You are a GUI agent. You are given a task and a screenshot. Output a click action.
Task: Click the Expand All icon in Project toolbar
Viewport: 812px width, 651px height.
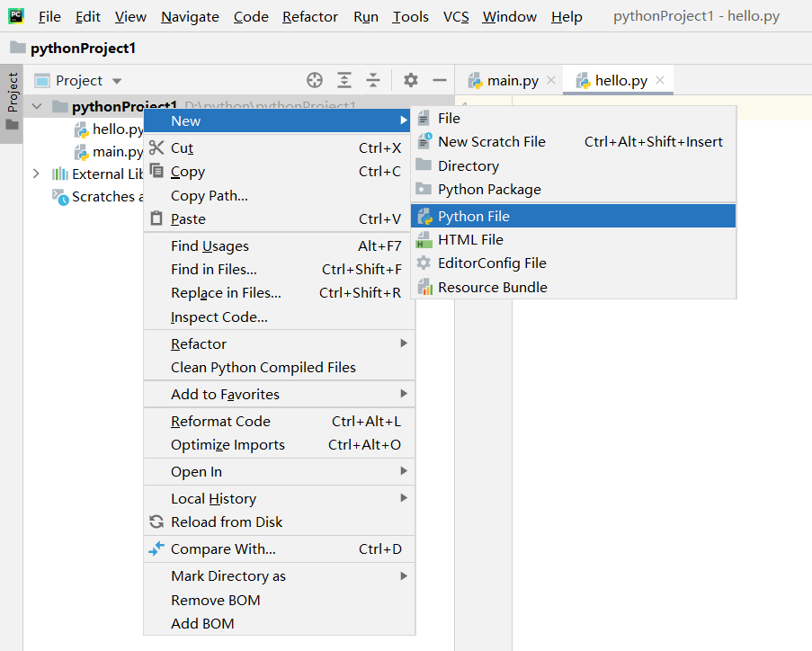344,80
